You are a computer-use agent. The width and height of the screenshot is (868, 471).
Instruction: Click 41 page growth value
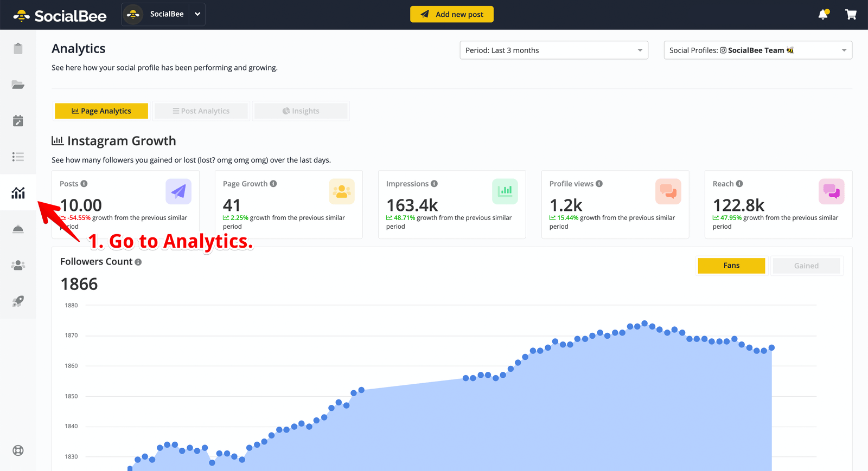(x=232, y=205)
